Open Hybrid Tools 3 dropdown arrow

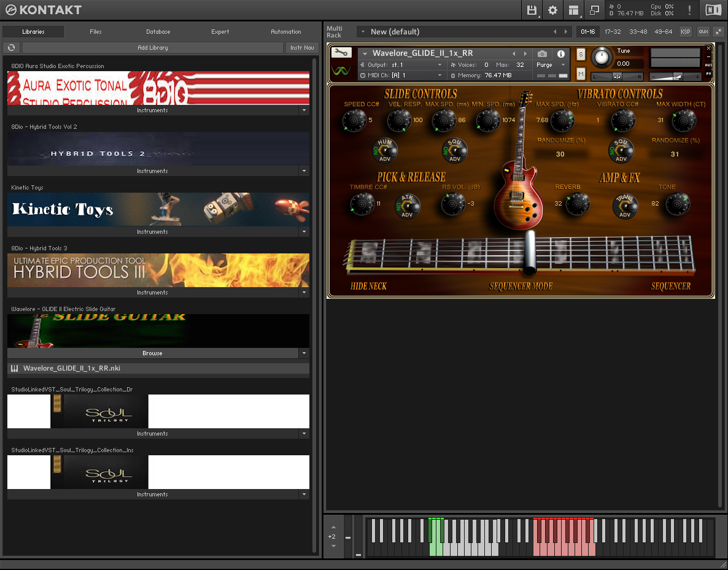304,293
